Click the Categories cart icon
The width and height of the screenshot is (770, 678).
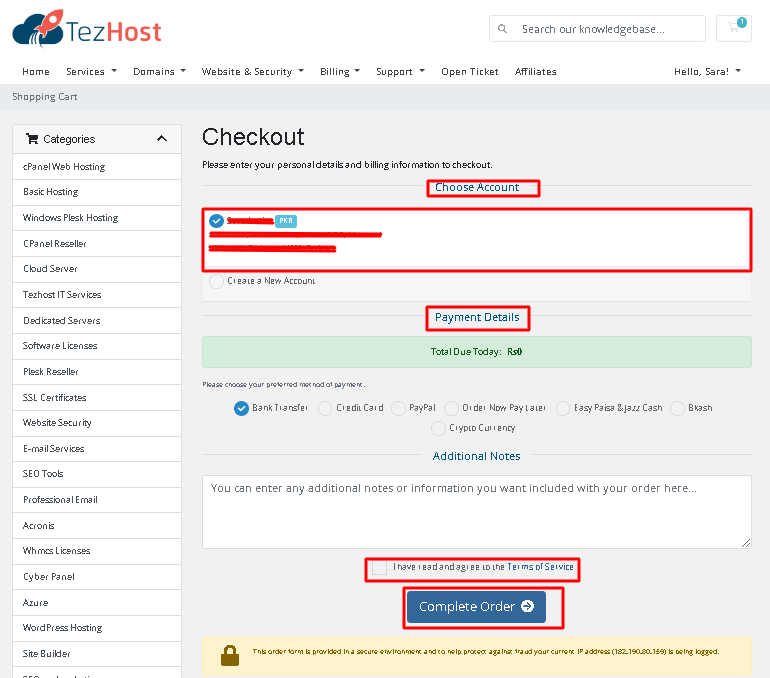(31, 139)
